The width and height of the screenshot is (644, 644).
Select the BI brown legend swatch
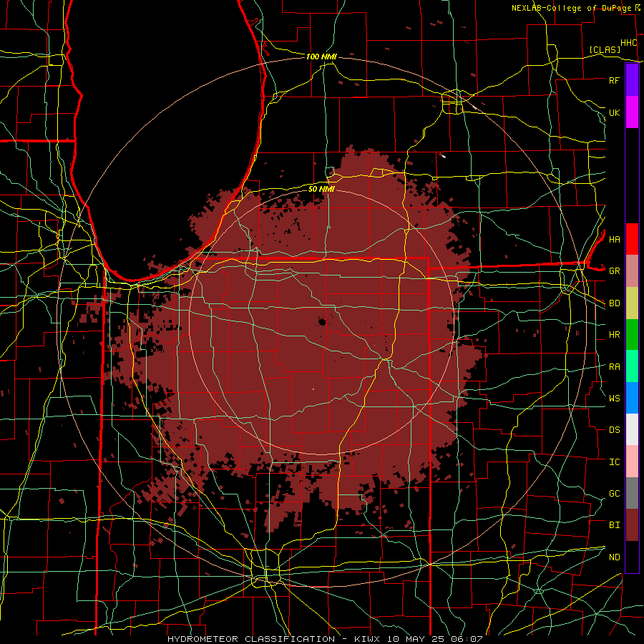632,525
